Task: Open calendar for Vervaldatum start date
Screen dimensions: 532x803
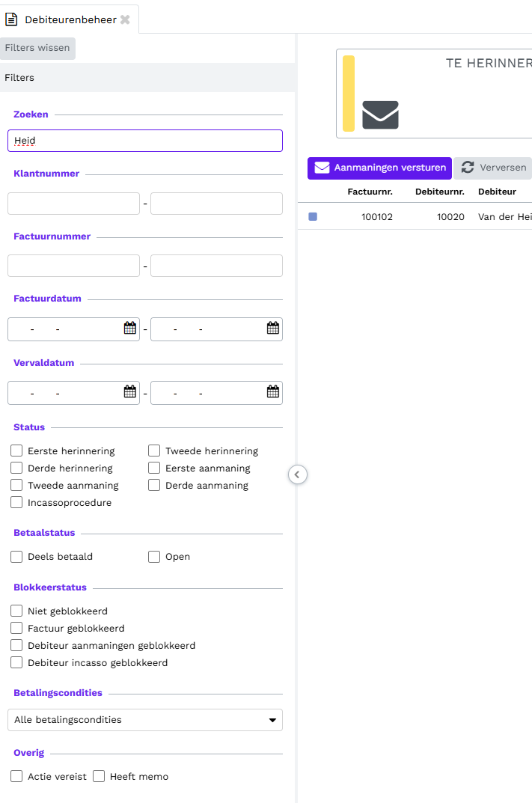Action: 130,391
